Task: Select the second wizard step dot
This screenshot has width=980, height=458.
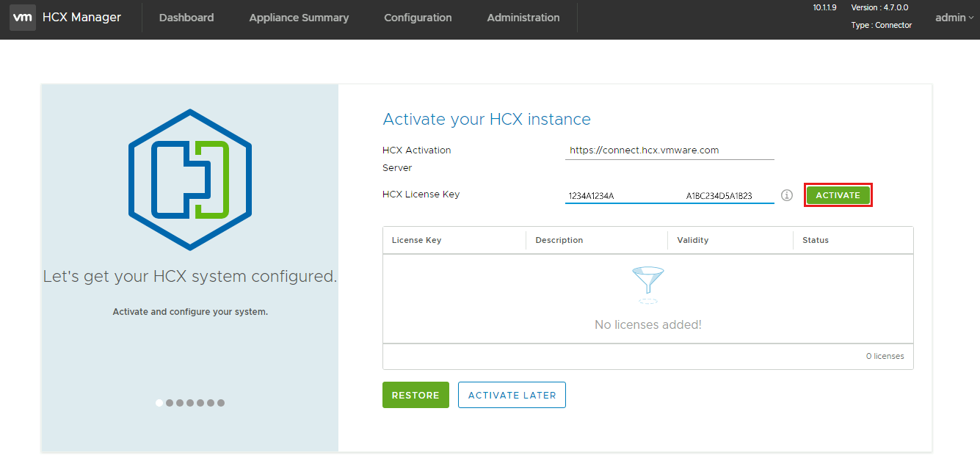Action: [170, 403]
